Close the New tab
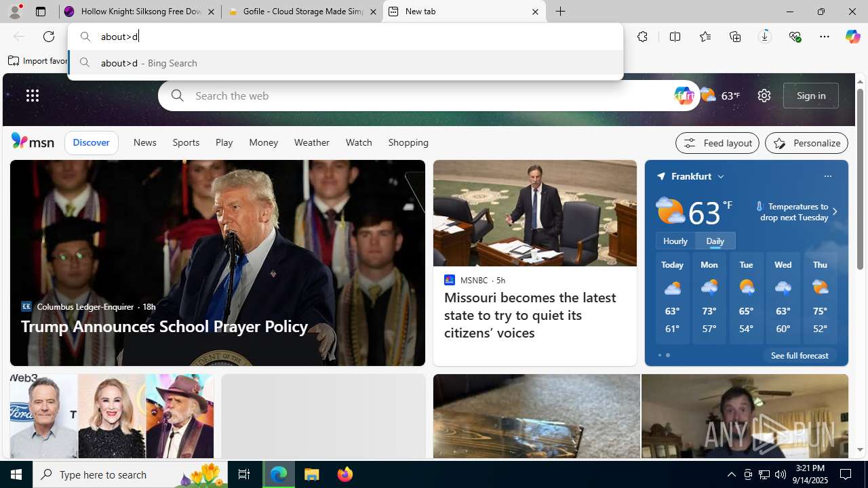This screenshot has height=488, width=868. coord(535,12)
